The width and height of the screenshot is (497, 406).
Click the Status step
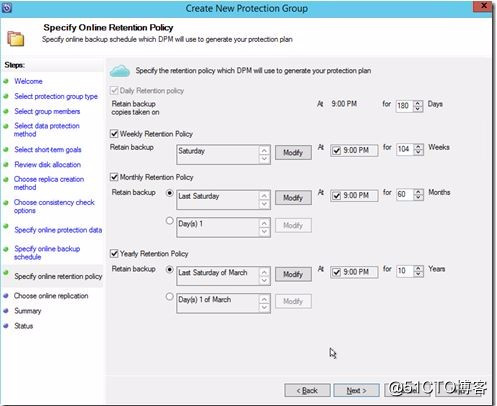[23, 326]
